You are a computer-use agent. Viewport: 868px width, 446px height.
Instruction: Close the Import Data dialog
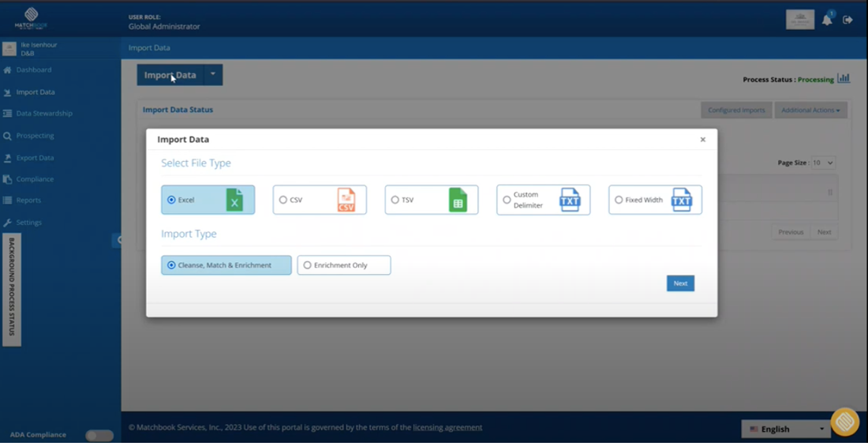tap(702, 140)
